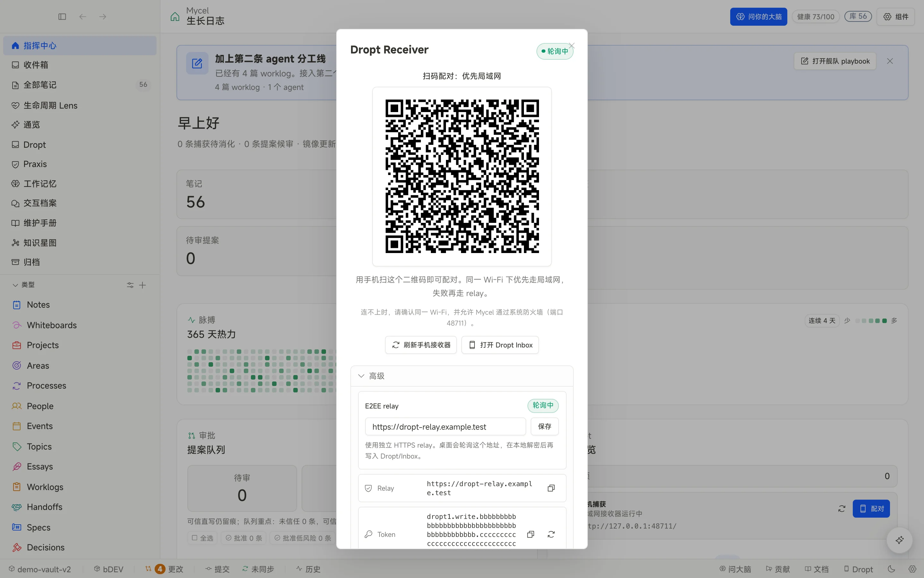Copy the Relay address

click(x=551, y=488)
